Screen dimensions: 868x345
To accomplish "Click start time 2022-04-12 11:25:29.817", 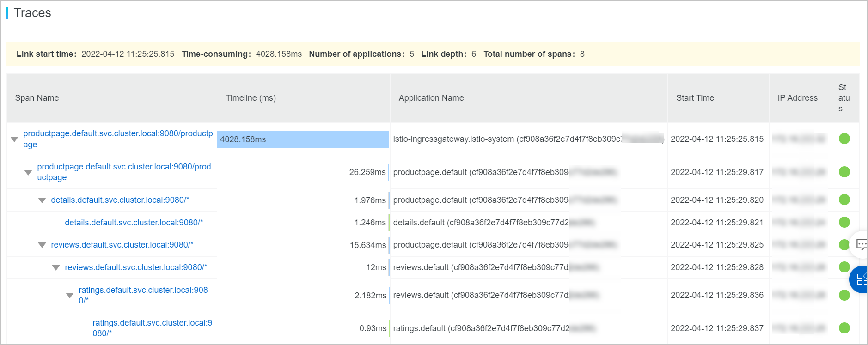I will [x=717, y=172].
